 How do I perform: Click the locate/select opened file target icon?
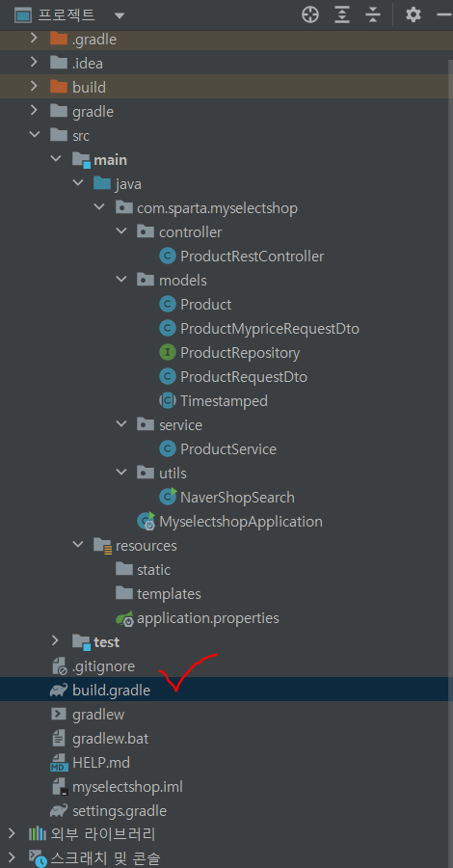click(310, 14)
